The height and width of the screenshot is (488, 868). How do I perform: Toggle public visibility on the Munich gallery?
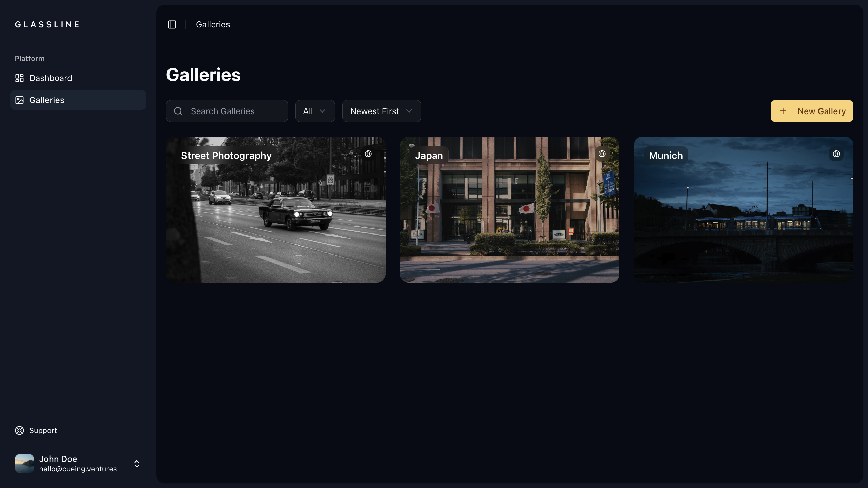[x=836, y=154]
